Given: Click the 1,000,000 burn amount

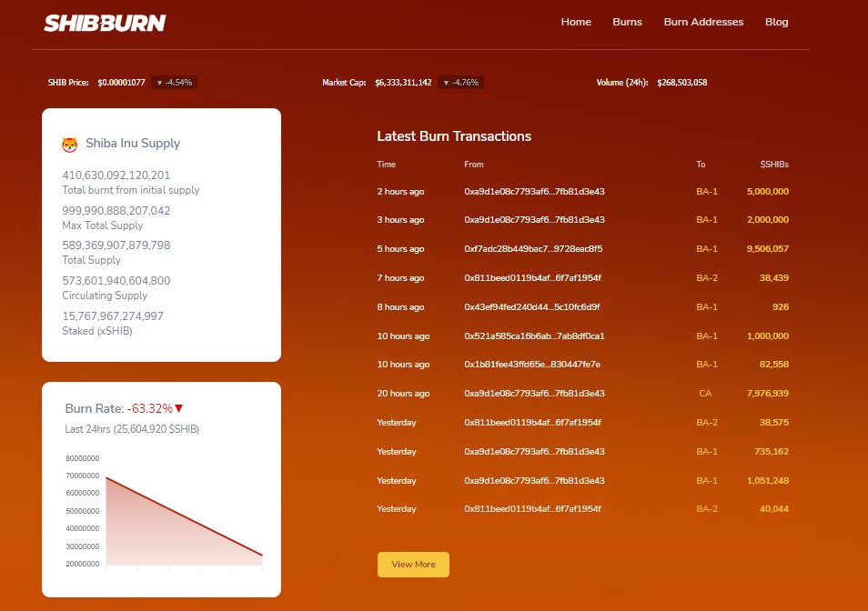Looking at the screenshot, I should 768,336.
